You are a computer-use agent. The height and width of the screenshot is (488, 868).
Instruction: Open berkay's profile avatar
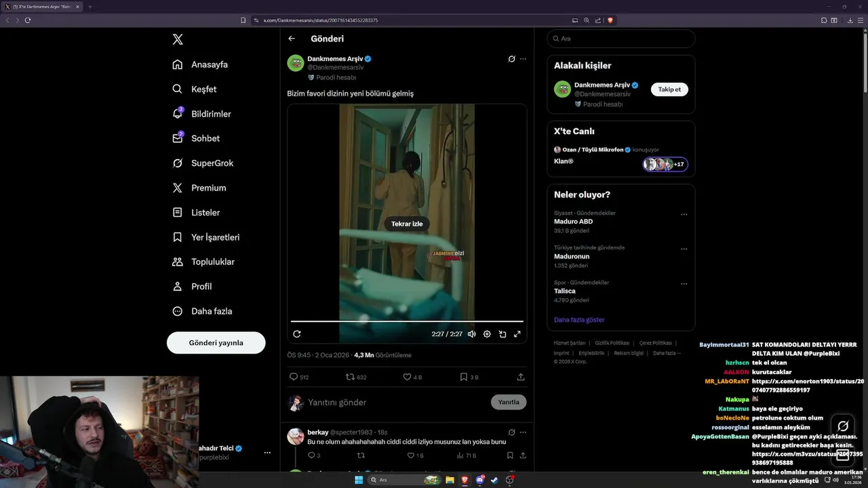point(296,436)
